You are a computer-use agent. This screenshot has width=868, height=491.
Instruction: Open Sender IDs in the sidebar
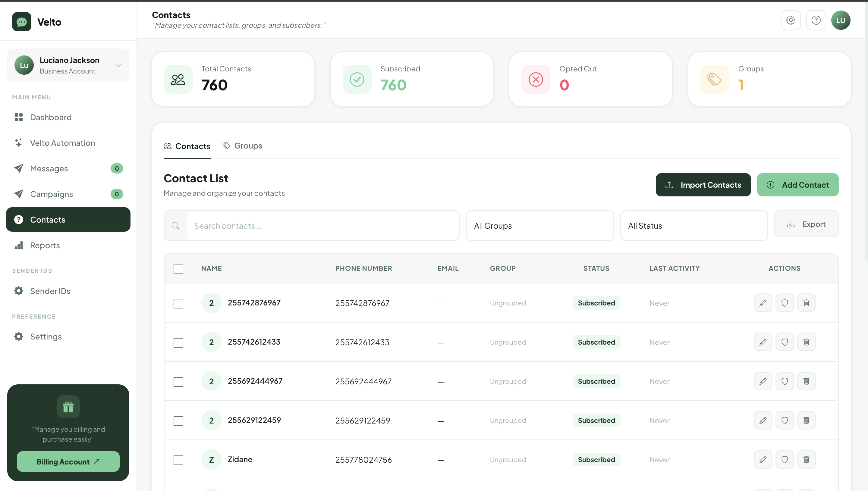point(68,291)
